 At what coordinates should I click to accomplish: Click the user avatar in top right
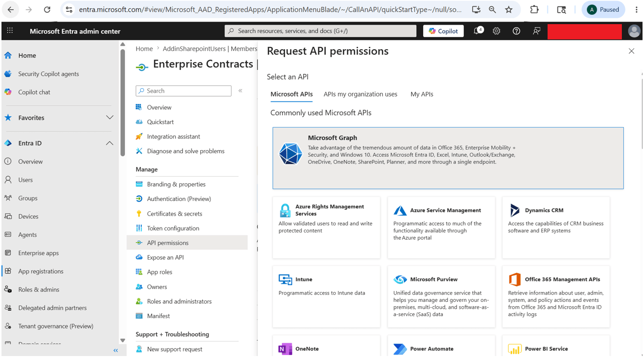coord(634,31)
